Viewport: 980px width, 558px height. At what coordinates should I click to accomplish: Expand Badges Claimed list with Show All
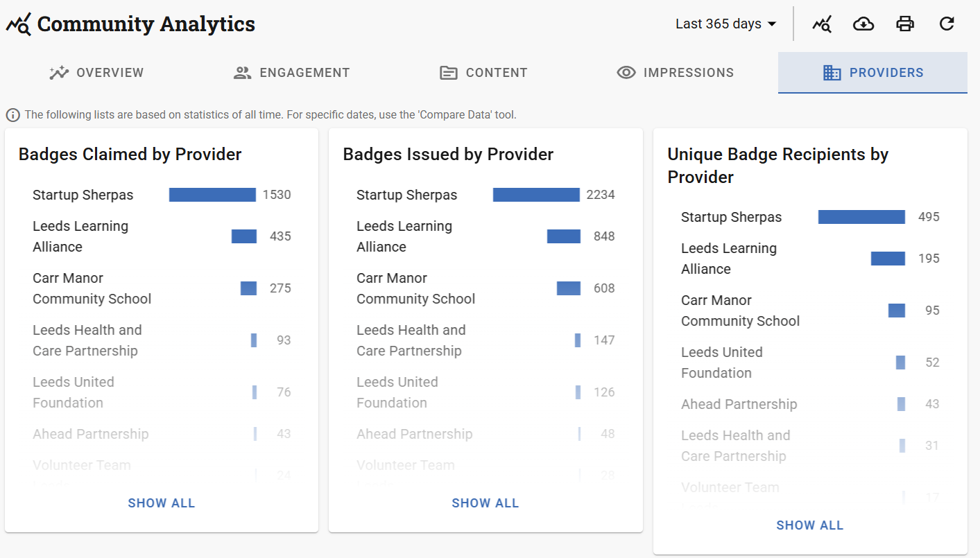(162, 503)
